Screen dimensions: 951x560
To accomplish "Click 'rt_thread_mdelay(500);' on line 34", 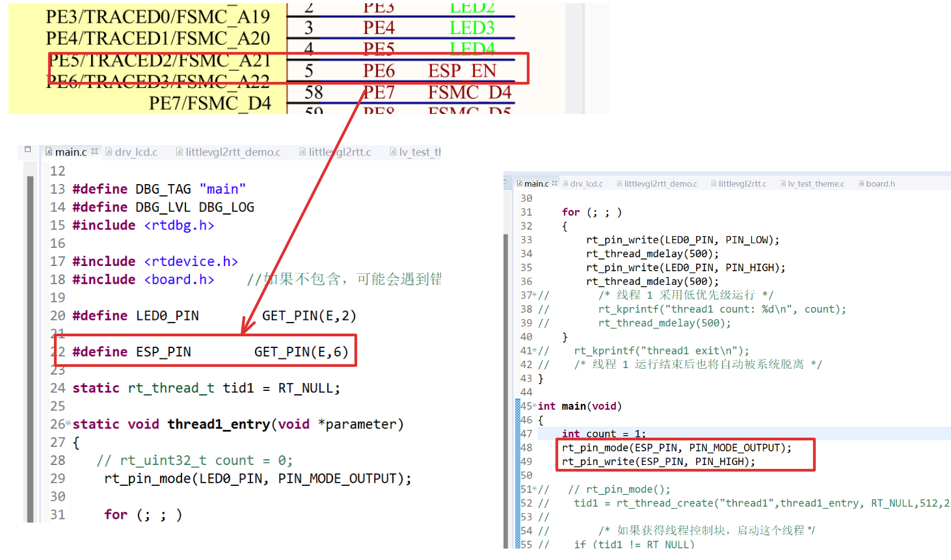I will [x=652, y=254].
